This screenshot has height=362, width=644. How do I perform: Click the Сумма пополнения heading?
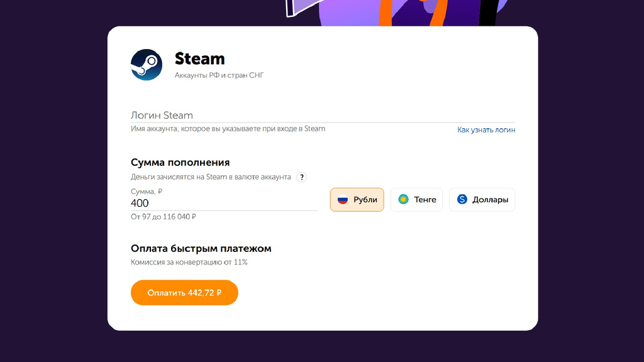[x=180, y=163]
